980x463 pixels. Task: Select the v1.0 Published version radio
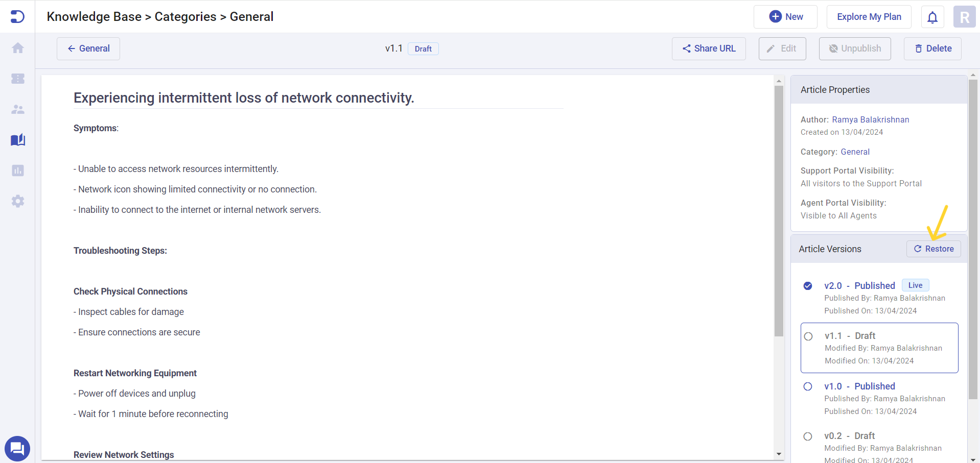click(x=808, y=386)
